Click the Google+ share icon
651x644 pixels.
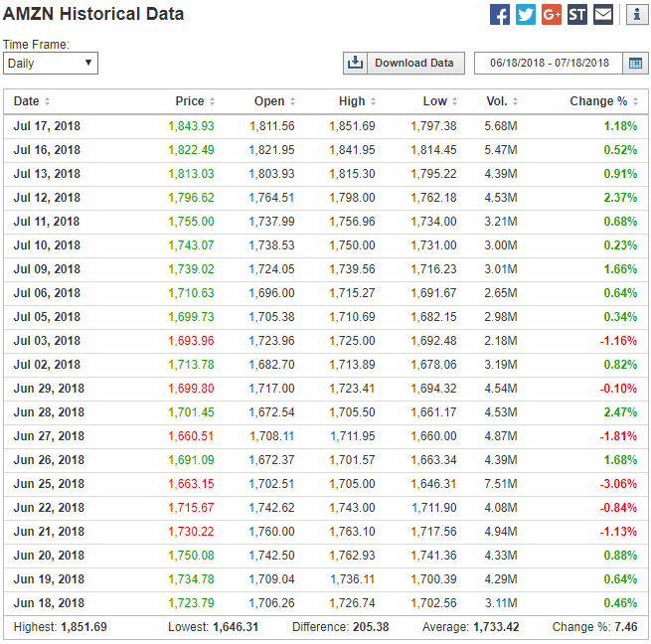click(552, 15)
